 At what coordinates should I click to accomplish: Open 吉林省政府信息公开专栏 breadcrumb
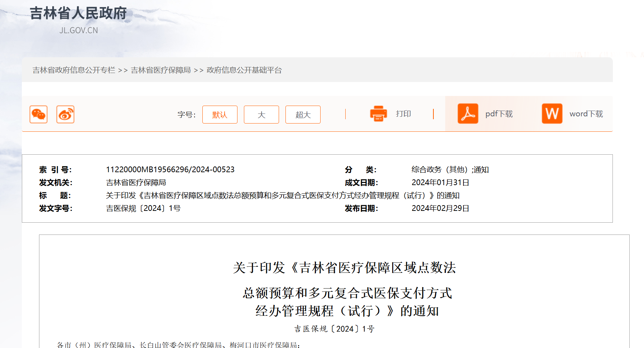click(x=74, y=70)
